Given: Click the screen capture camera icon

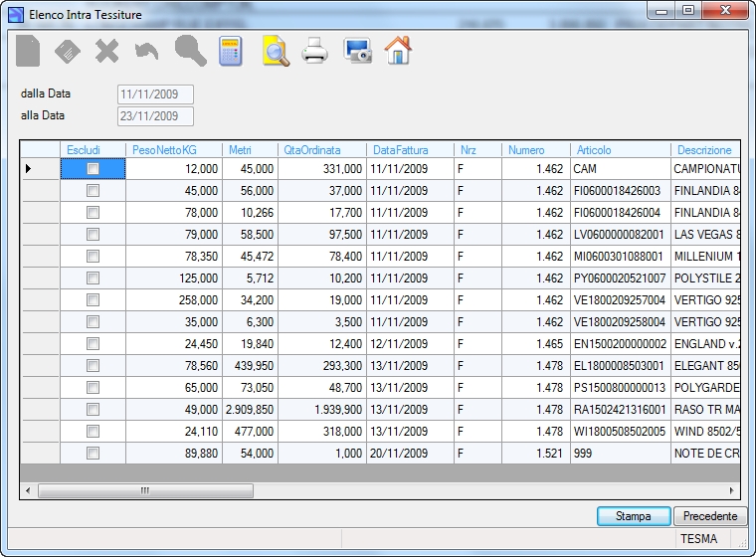Looking at the screenshot, I should point(357,51).
